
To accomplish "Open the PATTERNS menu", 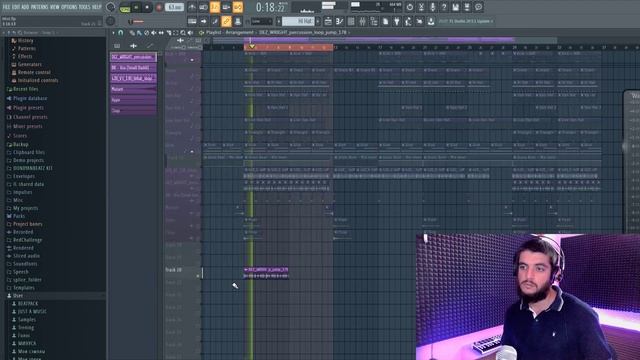I will pos(40,7).
